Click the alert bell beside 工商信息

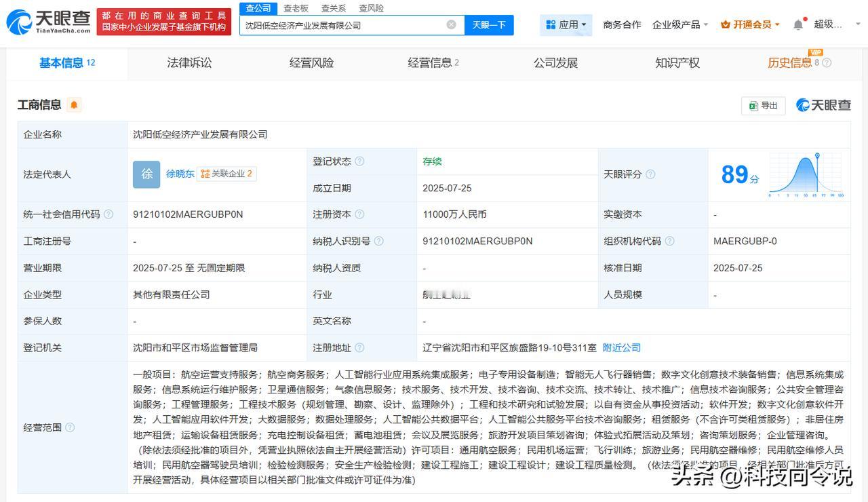(x=74, y=104)
